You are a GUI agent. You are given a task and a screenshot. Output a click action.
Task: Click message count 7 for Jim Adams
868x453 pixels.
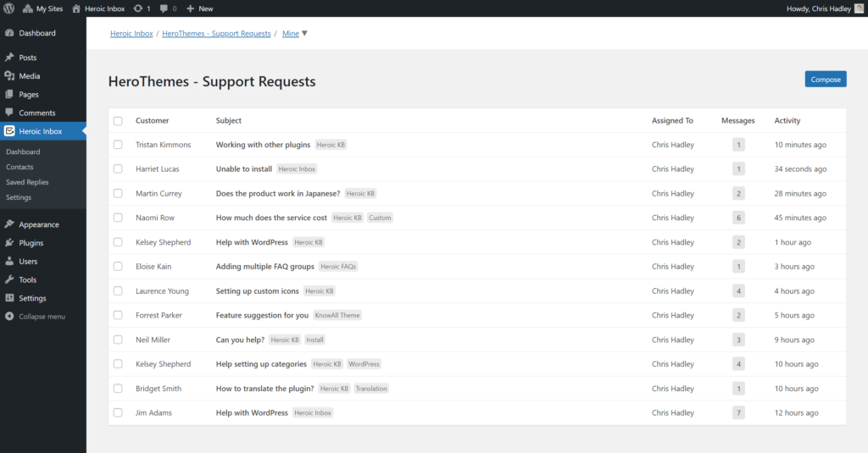pyautogui.click(x=738, y=412)
